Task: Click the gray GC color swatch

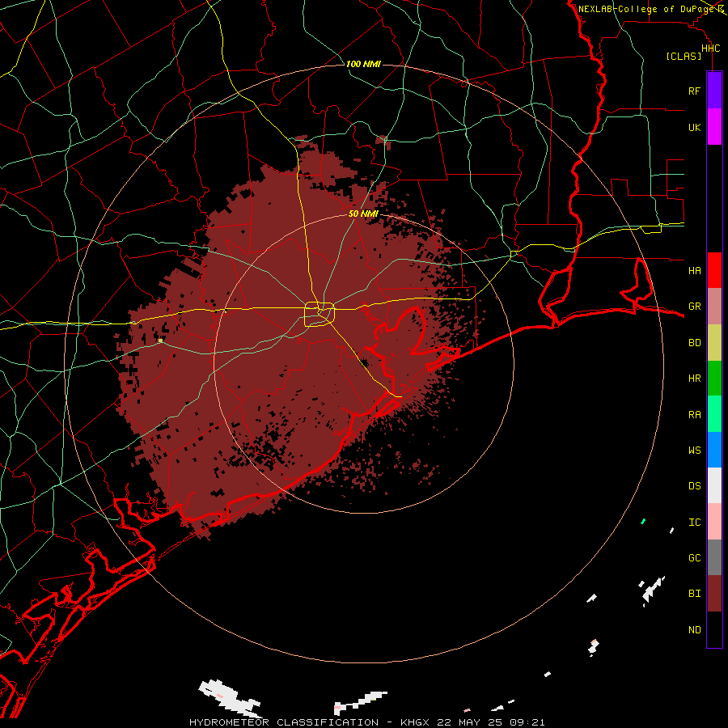Action: click(x=714, y=557)
